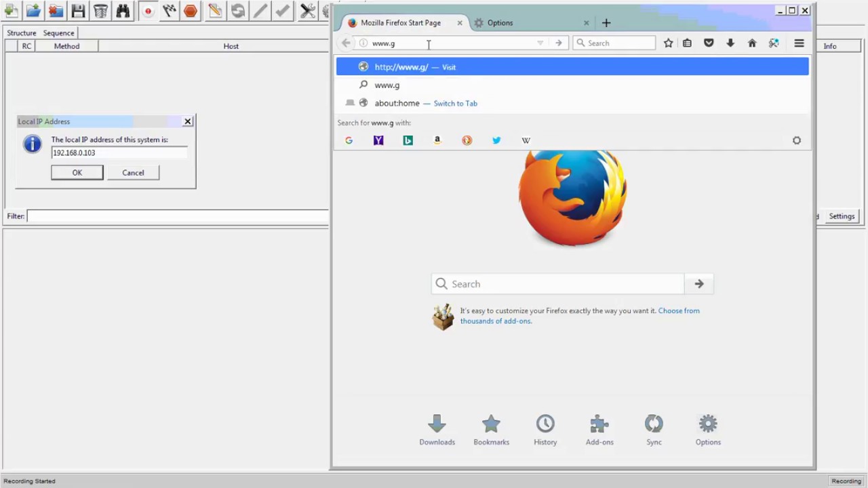868x488 pixels.
Task: Open a new Firefox tab with plus button
Action: [606, 22]
